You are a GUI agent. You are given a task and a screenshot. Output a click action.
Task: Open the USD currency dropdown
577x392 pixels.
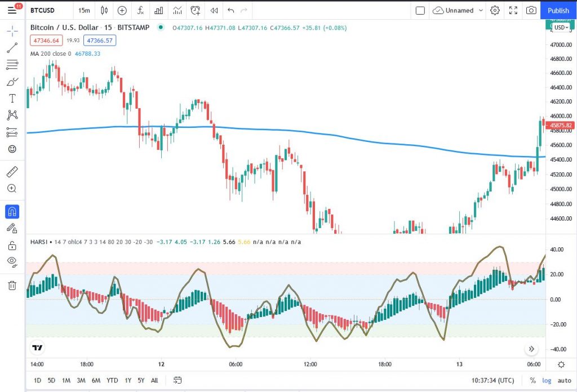point(561,27)
